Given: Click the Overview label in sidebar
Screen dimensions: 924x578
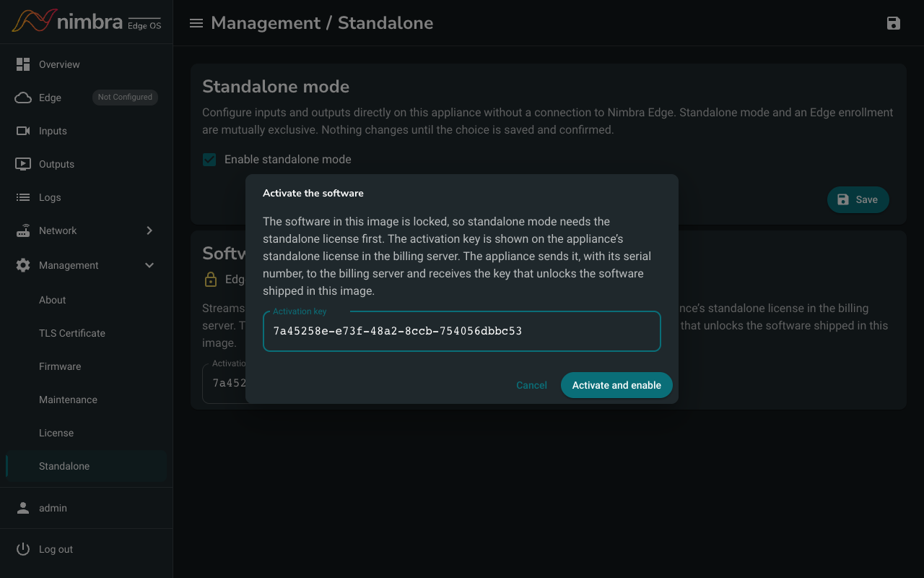Looking at the screenshot, I should (59, 64).
